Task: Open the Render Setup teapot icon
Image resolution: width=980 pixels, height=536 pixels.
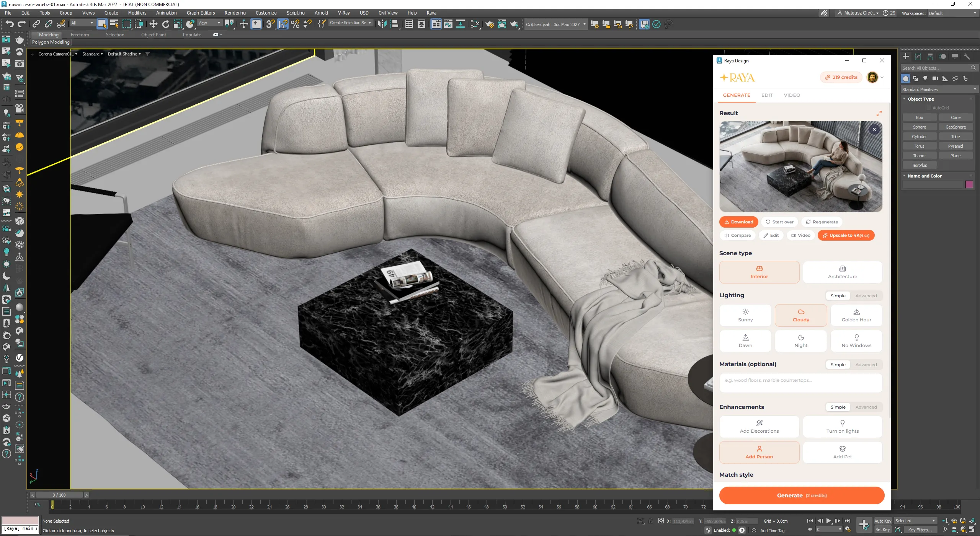Action: pyautogui.click(x=490, y=24)
